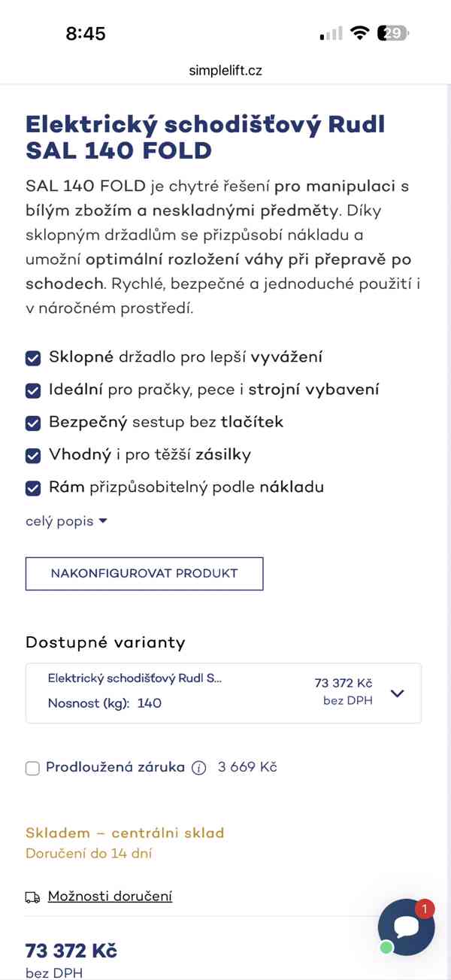The image size is (451, 980).
Task: Expand the variant with the chevron arrow
Action: 397,693
